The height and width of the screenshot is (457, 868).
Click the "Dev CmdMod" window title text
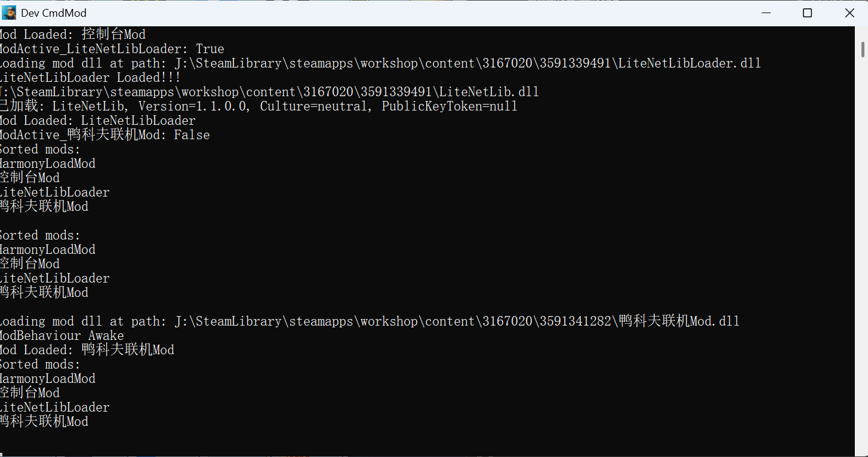54,13
